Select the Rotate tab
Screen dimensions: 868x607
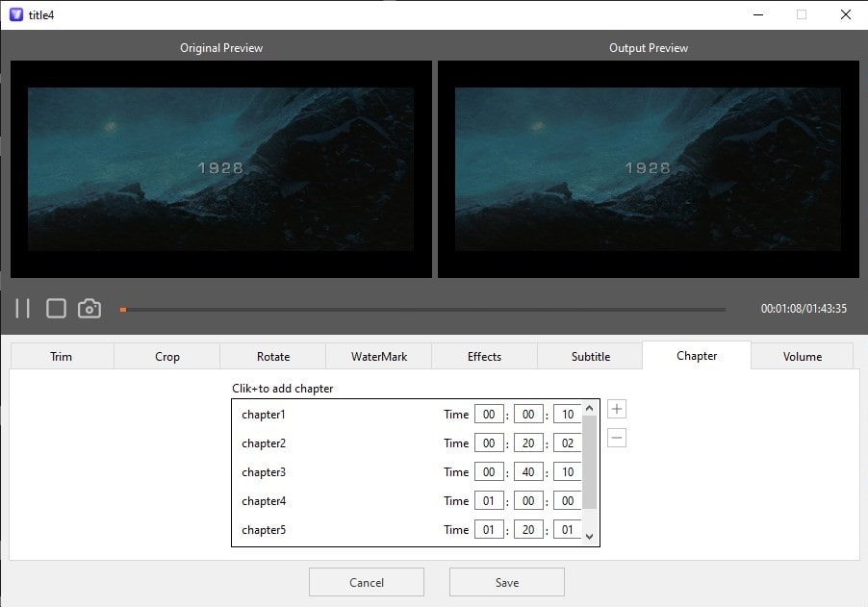pos(272,355)
